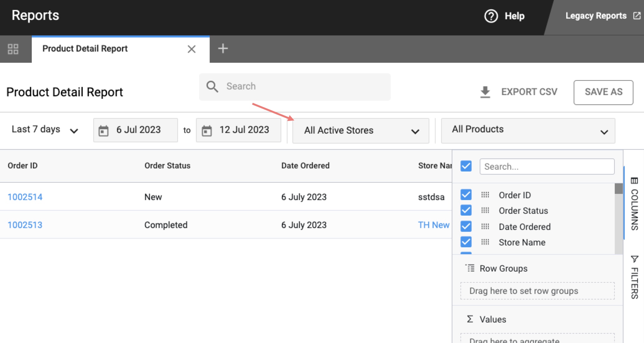Screen dimensions: 644x343
Task: Click the columns panel search field
Action: tap(547, 167)
